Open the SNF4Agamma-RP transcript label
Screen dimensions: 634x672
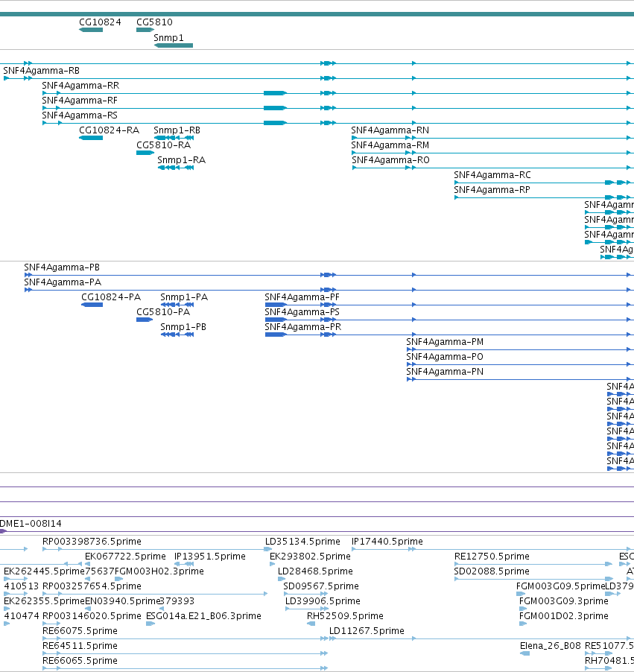pyautogui.click(x=492, y=190)
